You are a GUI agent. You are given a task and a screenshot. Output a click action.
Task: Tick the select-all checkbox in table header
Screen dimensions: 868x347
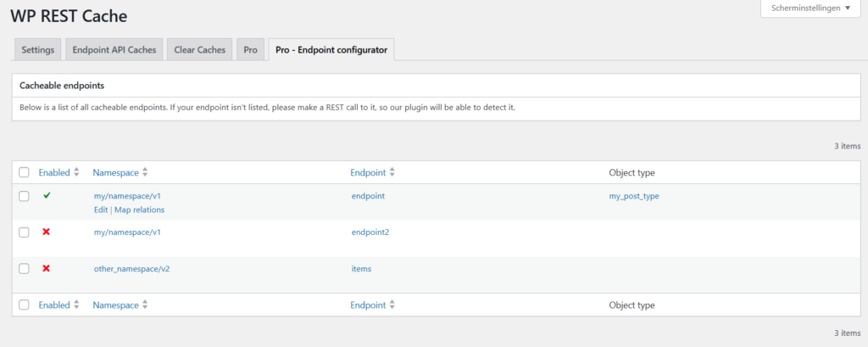click(x=24, y=172)
